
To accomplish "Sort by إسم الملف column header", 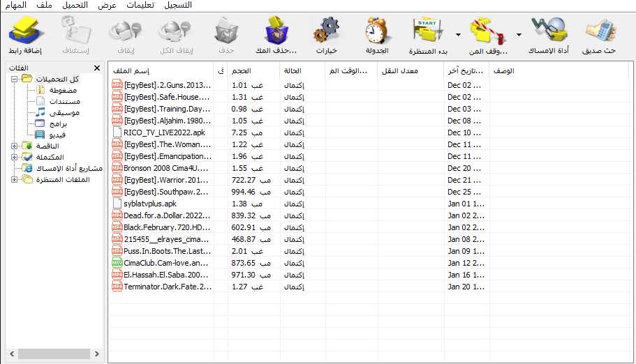I will (161, 70).
